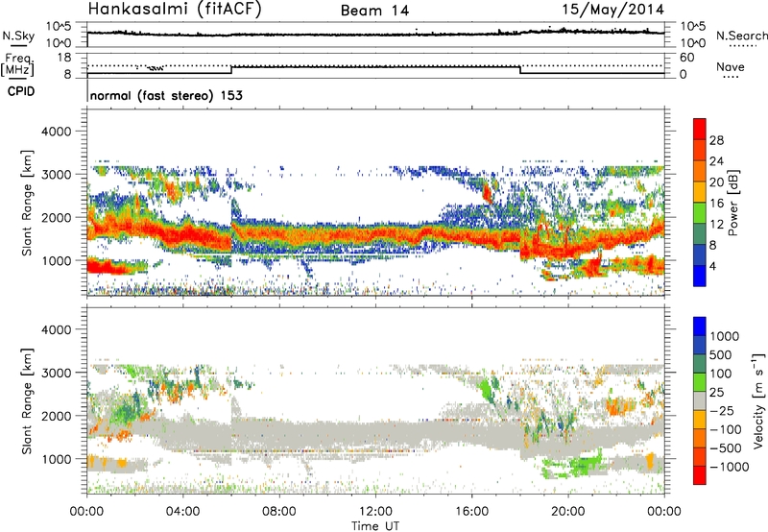
Task: Select the 'Beam 14' label
Action: point(375,11)
